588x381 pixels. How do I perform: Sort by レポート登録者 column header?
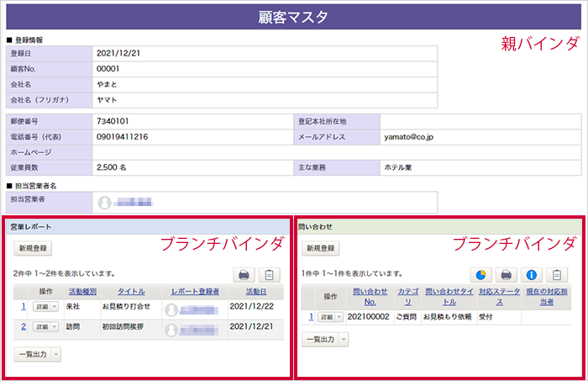(195, 292)
